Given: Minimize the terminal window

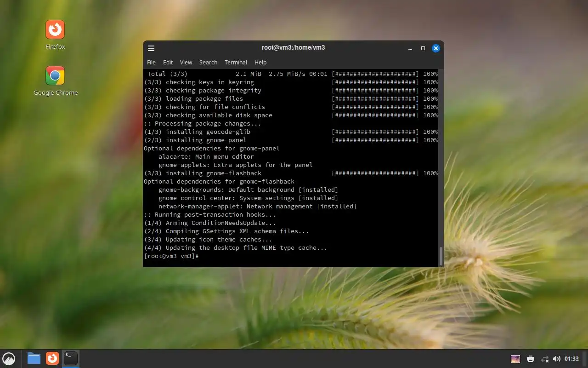Looking at the screenshot, I should [x=410, y=48].
